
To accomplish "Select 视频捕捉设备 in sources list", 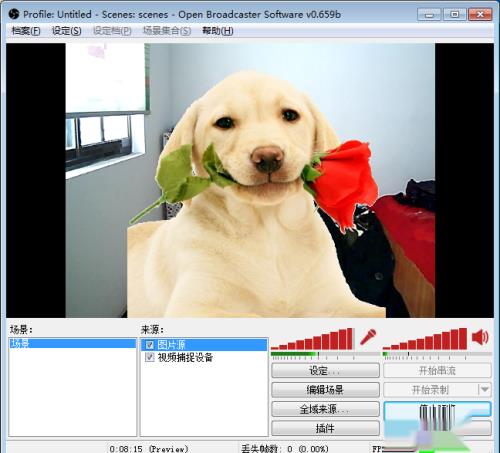I will pos(204,357).
